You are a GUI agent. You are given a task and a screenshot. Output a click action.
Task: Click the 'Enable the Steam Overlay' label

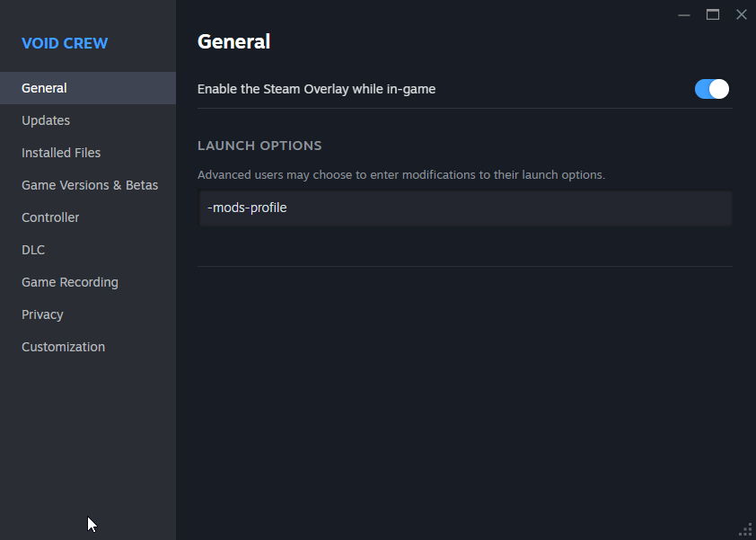tap(316, 89)
